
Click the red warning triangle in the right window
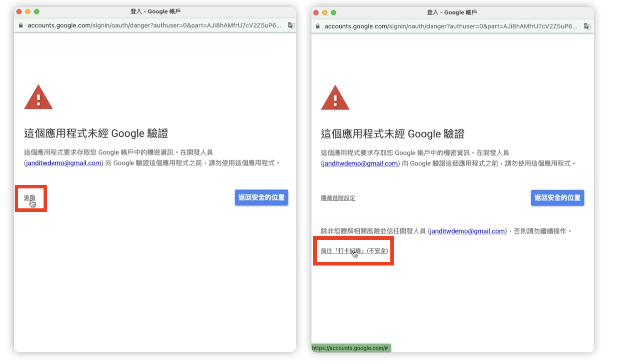tap(335, 98)
